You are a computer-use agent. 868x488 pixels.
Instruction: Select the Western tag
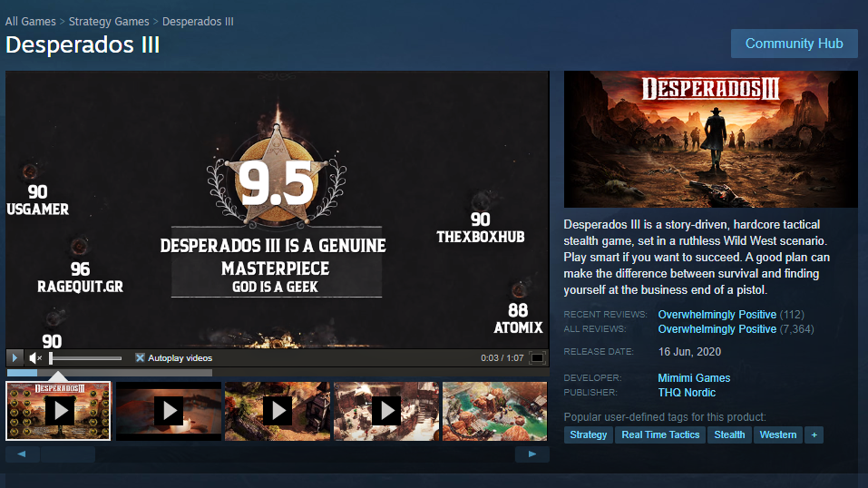[x=778, y=434]
